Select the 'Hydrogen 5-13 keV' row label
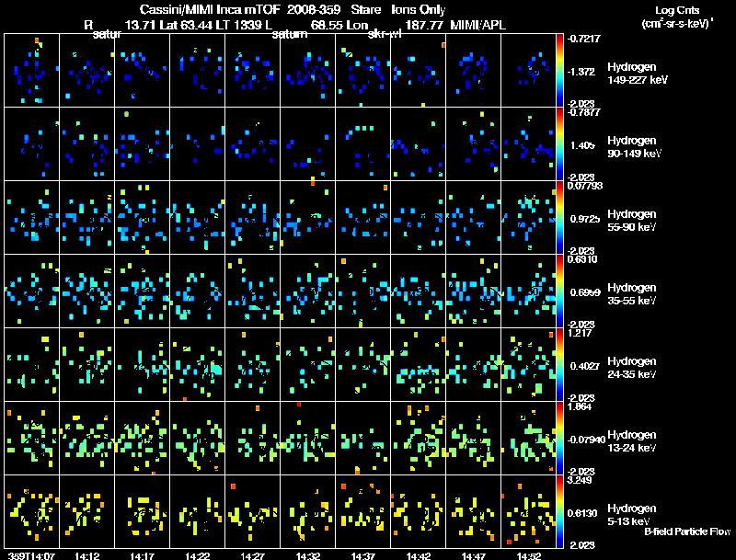This screenshot has height=560, width=736. (632, 515)
